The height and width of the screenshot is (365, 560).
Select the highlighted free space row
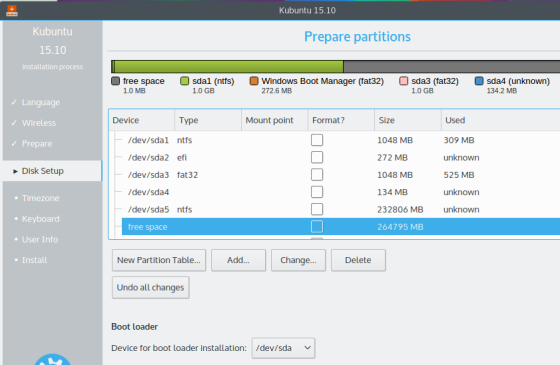pos(341,226)
